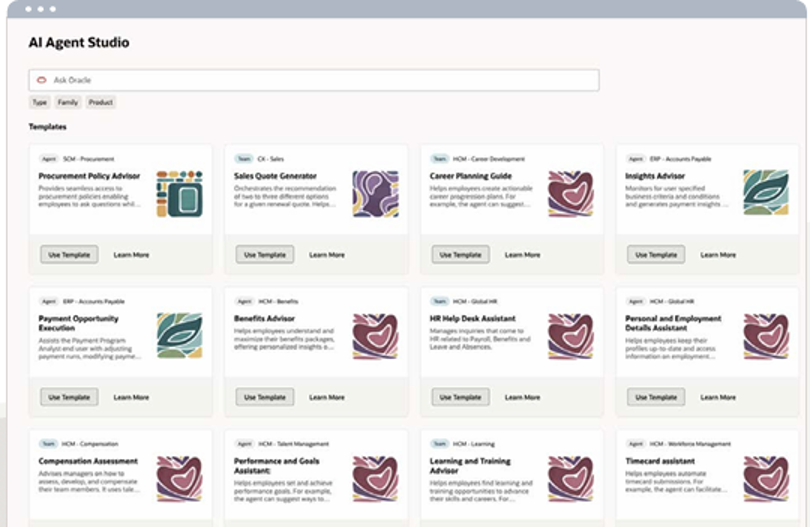The width and height of the screenshot is (810, 528).
Task: Use Template for Insights Advisor
Action: 656,255
